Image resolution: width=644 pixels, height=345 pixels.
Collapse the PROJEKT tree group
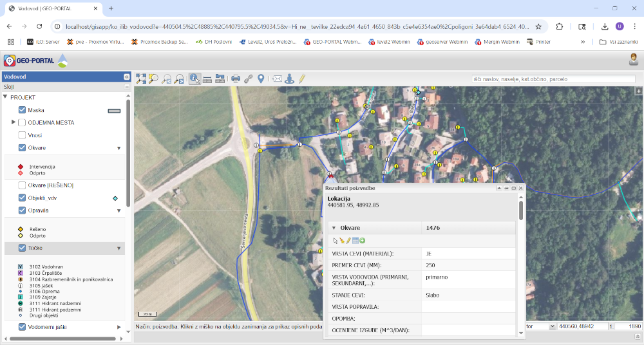(5, 97)
